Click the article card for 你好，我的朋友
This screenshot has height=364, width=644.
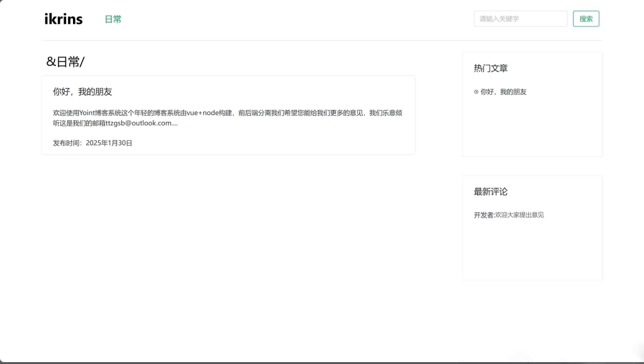228,114
